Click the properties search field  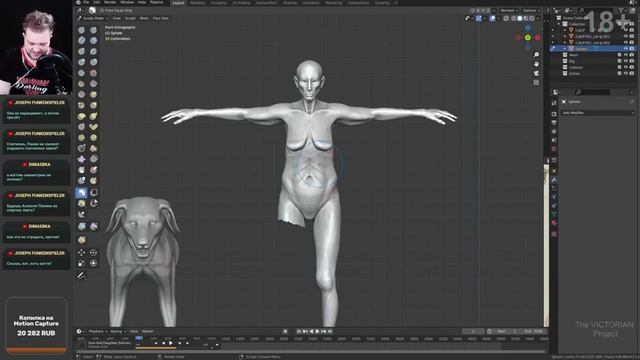(593, 92)
